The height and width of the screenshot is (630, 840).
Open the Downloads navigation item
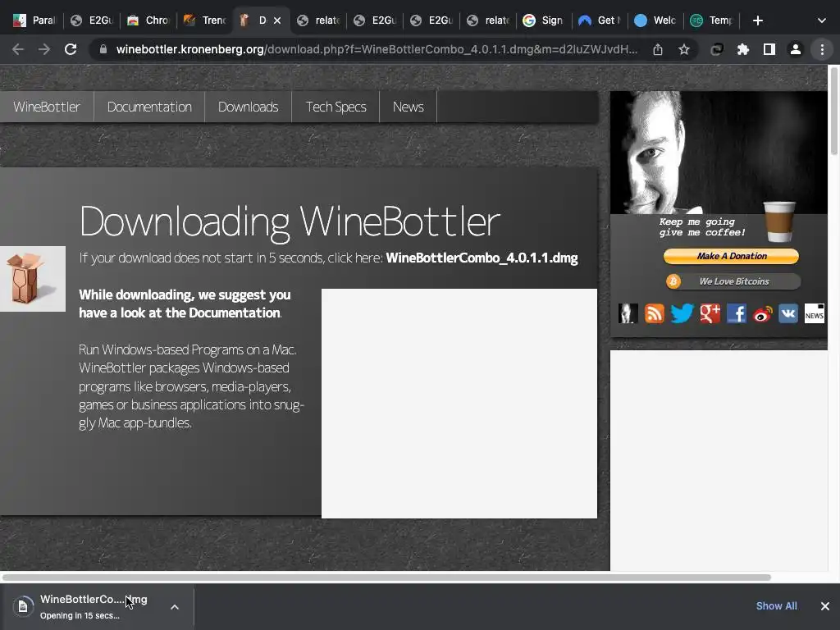(248, 107)
